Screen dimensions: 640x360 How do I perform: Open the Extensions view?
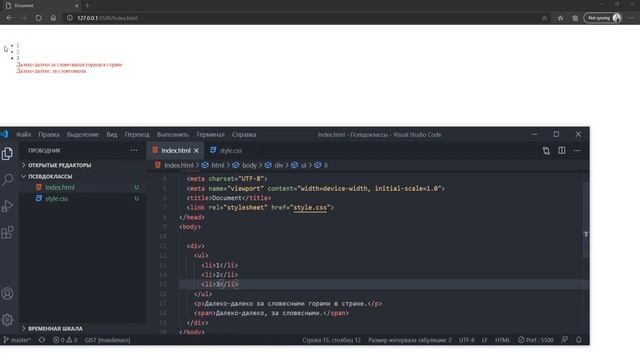click(7, 233)
